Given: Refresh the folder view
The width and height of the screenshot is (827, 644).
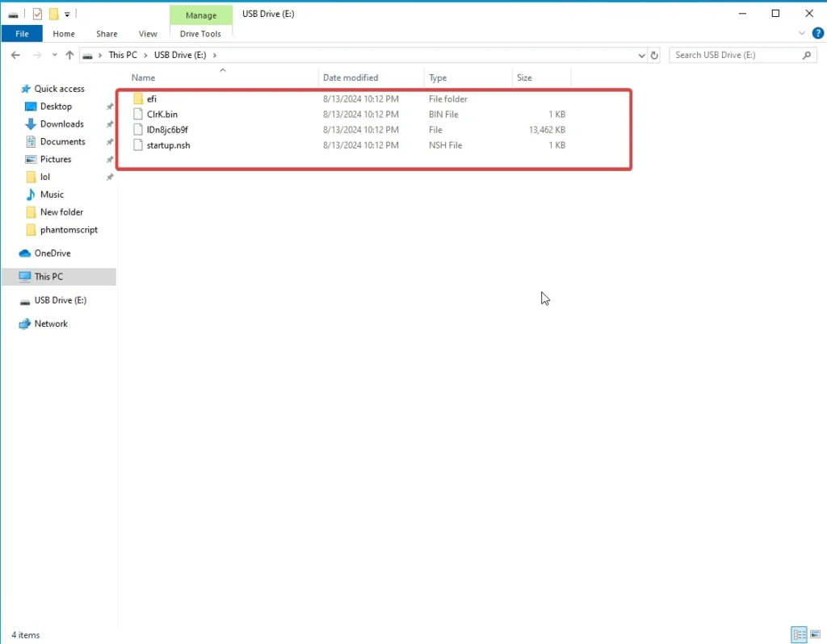Looking at the screenshot, I should 654,55.
